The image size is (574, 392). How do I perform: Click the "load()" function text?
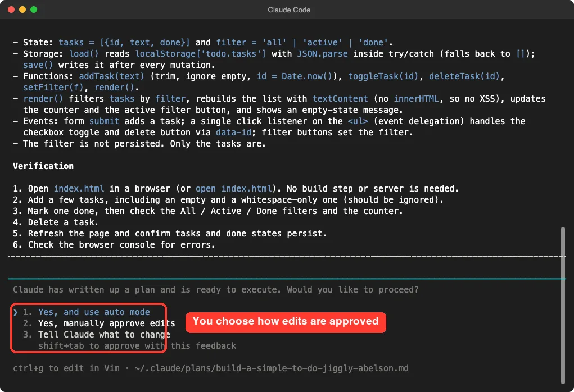pyautogui.click(x=84, y=54)
